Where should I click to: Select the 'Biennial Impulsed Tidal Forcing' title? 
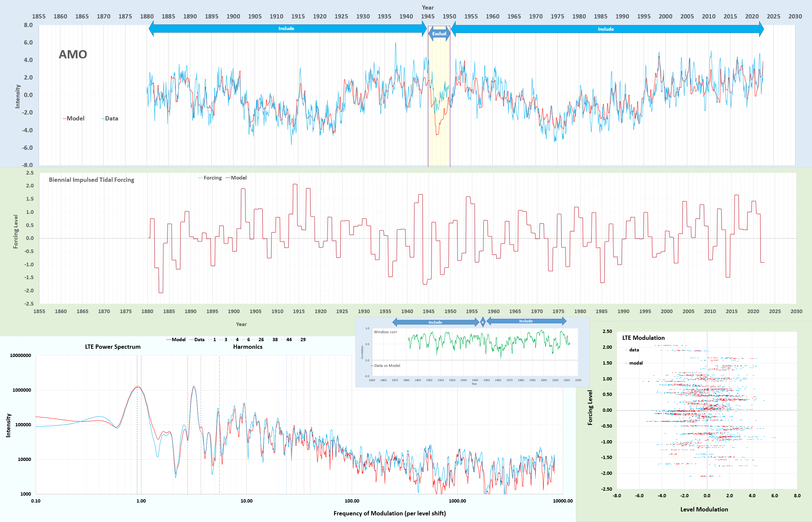click(x=91, y=179)
